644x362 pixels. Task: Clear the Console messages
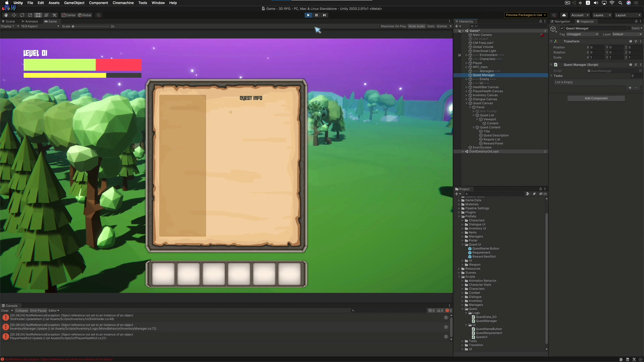6,310
